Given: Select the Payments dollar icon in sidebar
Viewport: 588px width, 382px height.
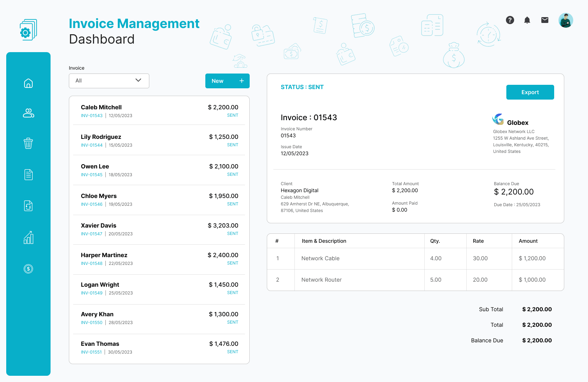Looking at the screenshot, I should click(28, 268).
